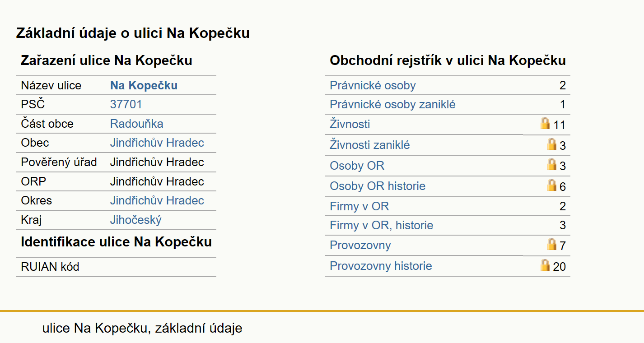Open the Živnosti link

350,124
